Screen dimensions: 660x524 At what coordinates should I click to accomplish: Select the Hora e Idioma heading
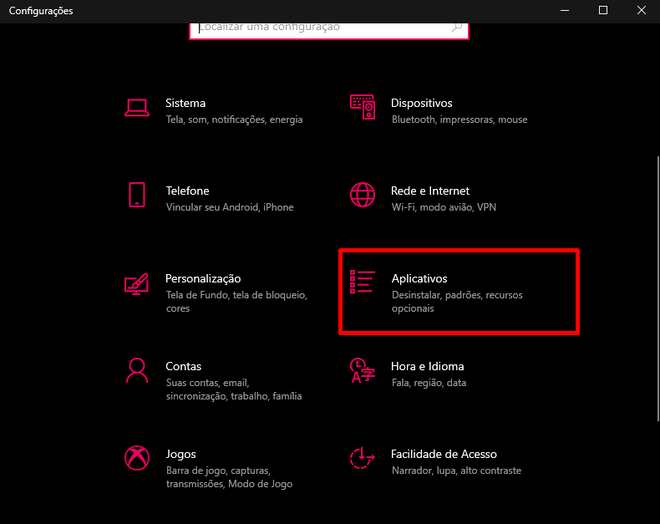pos(427,366)
